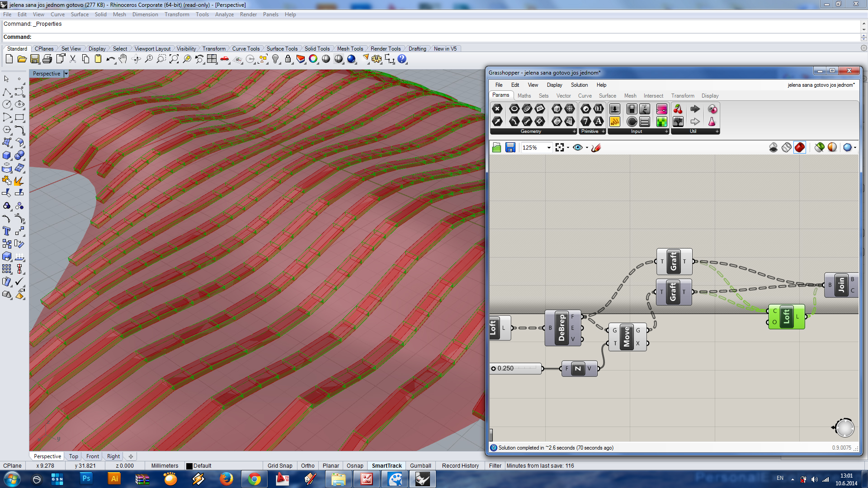Click the Millimeters units field

pyautogui.click(x=165, y=466)
